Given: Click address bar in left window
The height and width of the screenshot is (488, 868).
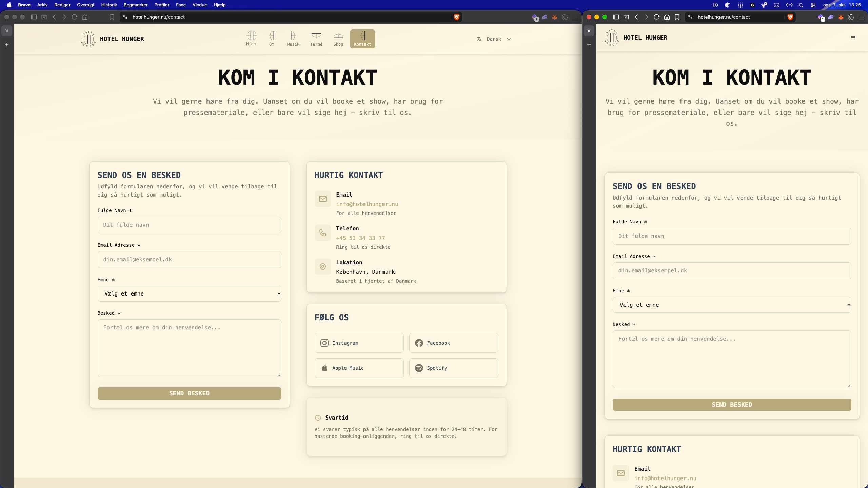Looking at the screenshot, I should click(291, 17).
